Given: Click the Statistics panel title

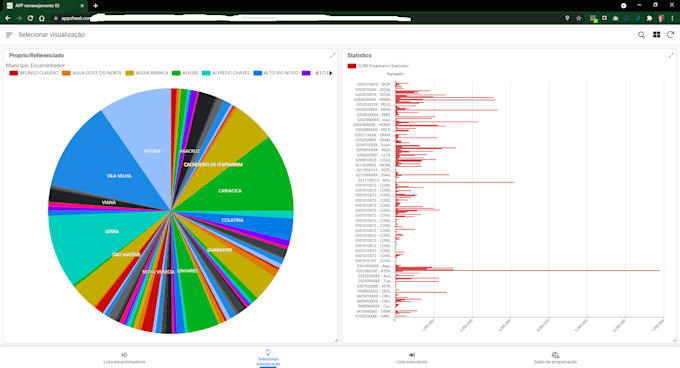Looking at the screenshot, I should coord(360,55).
